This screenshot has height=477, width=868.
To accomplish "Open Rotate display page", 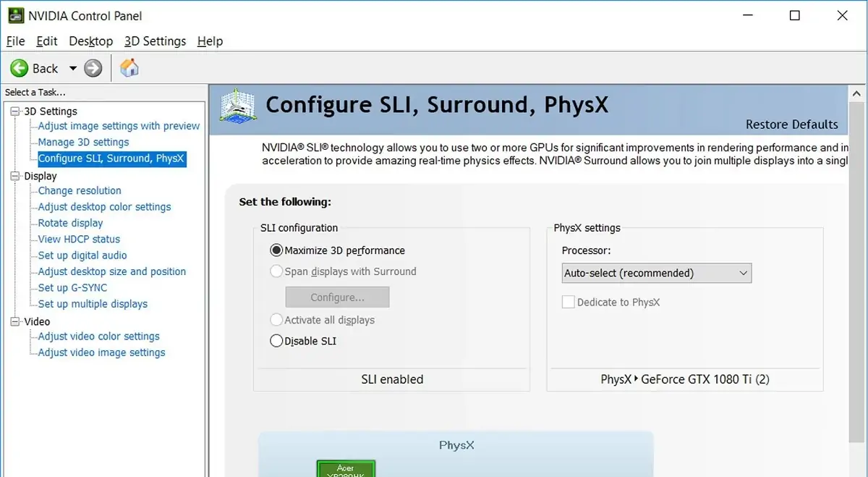I will coord(70,223).
